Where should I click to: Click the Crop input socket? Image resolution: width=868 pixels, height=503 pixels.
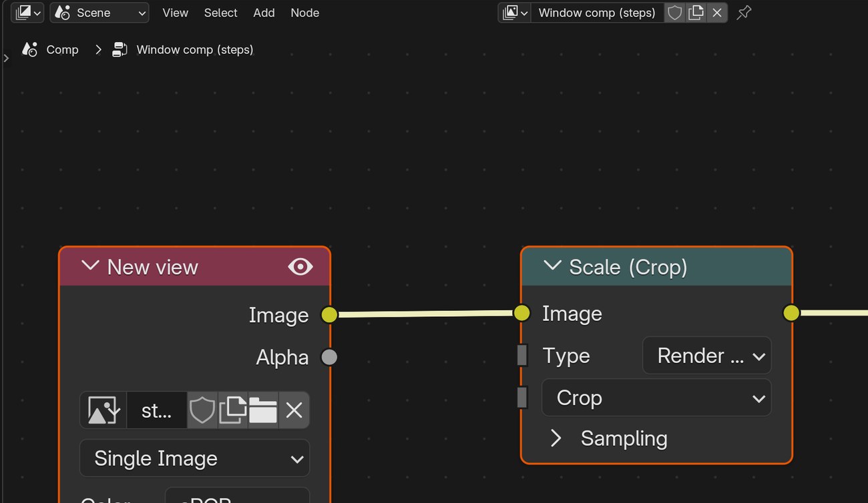click(x=522, y=398)
